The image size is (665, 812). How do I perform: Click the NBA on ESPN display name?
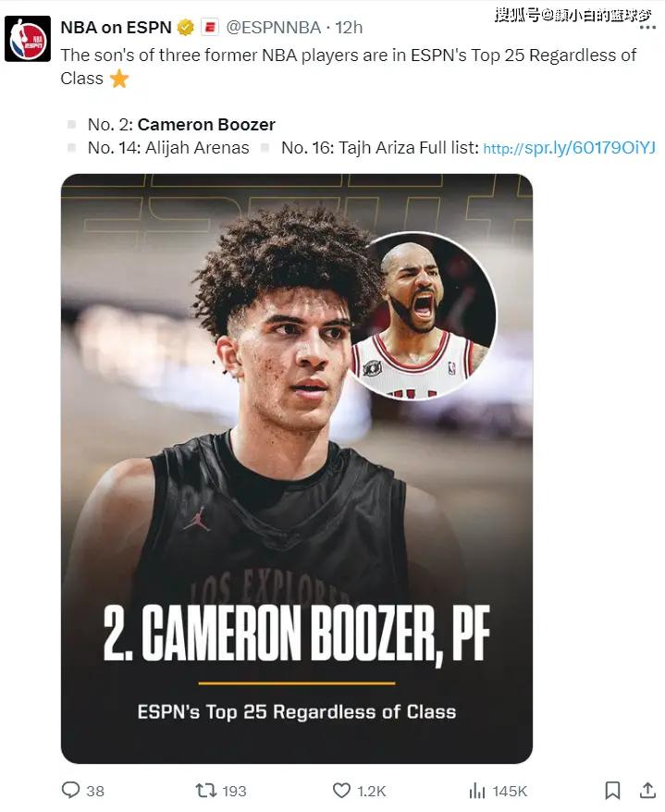[x=116, y=29]
